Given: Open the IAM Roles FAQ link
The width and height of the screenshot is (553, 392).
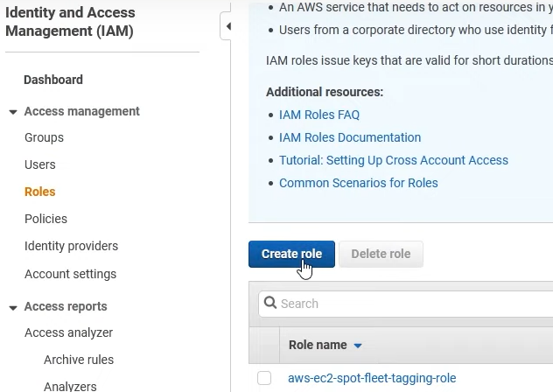Looking at the screenshot, I should [x=319, y=115].
